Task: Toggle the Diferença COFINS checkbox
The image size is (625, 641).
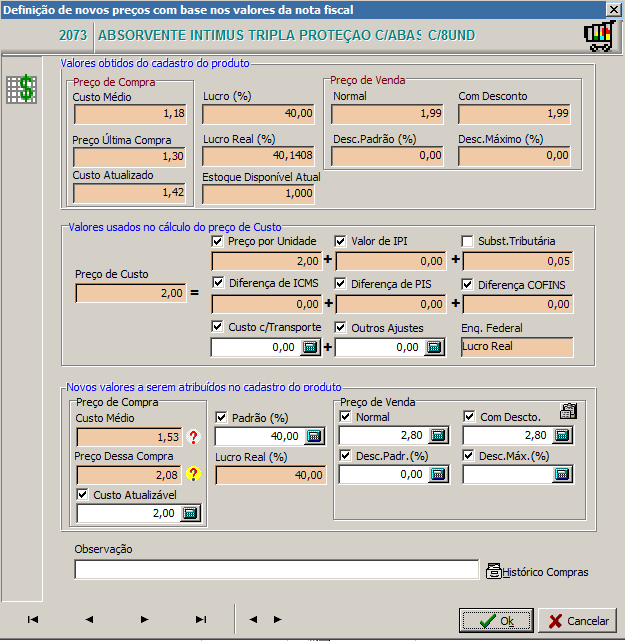Action: click(467, 284)
